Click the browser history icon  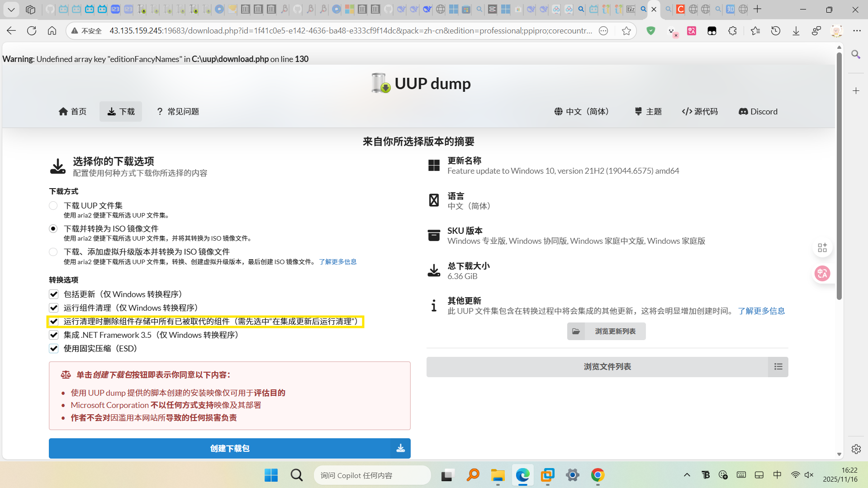775,31
